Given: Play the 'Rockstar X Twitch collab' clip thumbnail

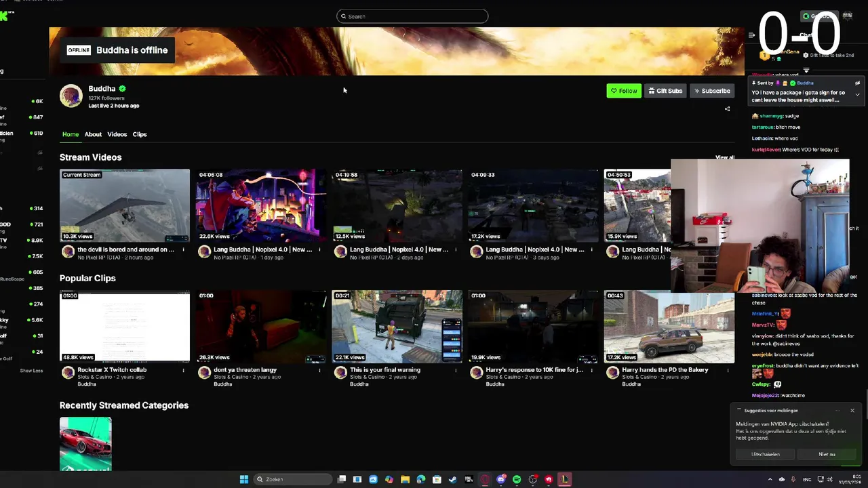Looking at the screenshot, I should tap(125, 327).
